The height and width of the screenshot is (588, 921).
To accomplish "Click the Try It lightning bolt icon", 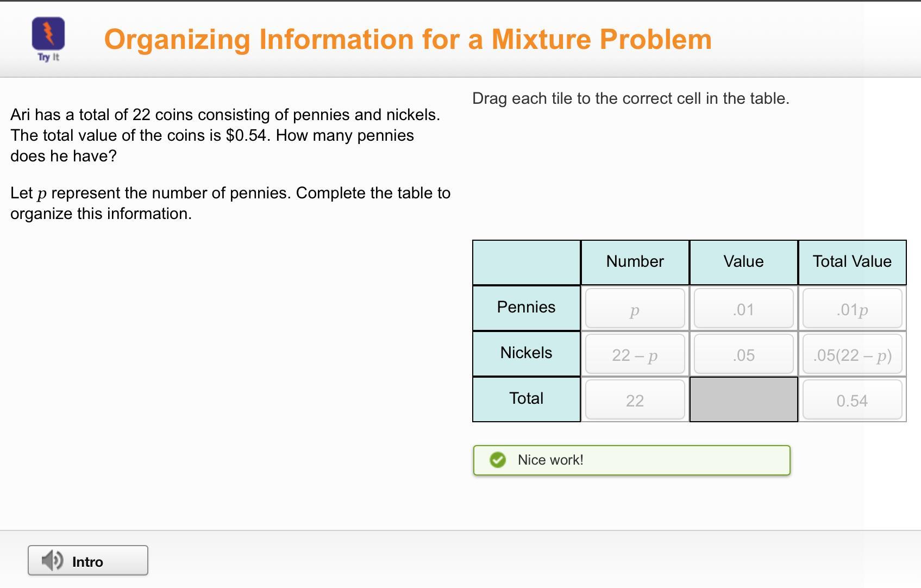I will pos(48,34).
